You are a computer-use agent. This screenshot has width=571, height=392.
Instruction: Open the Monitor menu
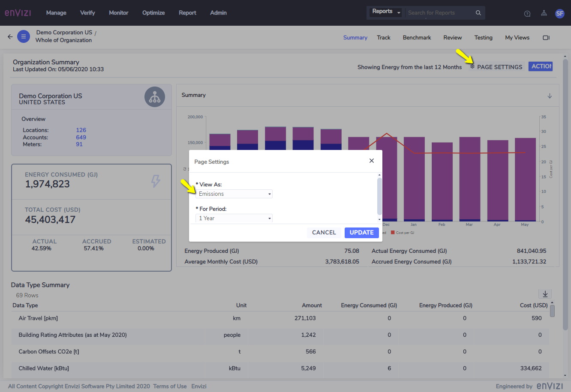(119, 13)
